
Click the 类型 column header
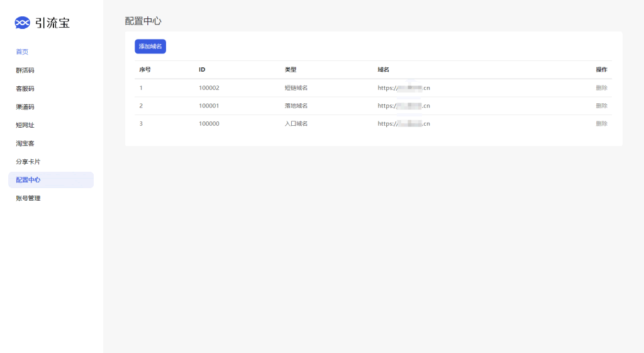click(290, 70)
